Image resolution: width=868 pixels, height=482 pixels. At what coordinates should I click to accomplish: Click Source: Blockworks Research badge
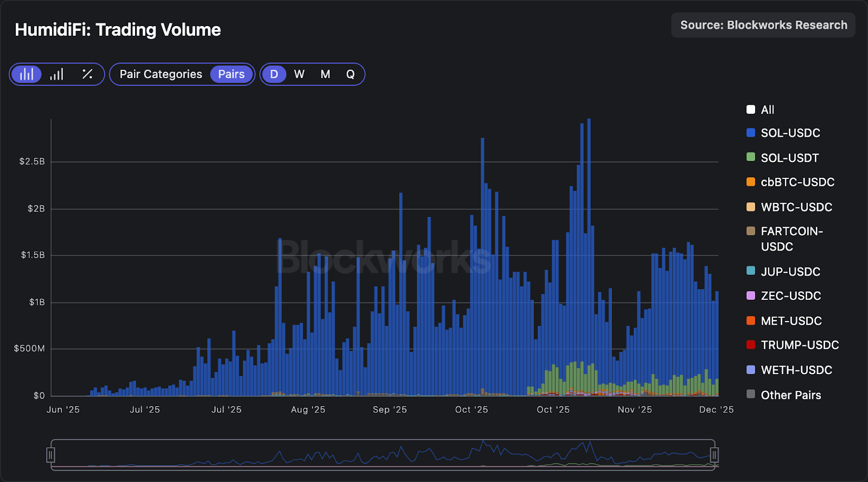(x=763, y=25)
